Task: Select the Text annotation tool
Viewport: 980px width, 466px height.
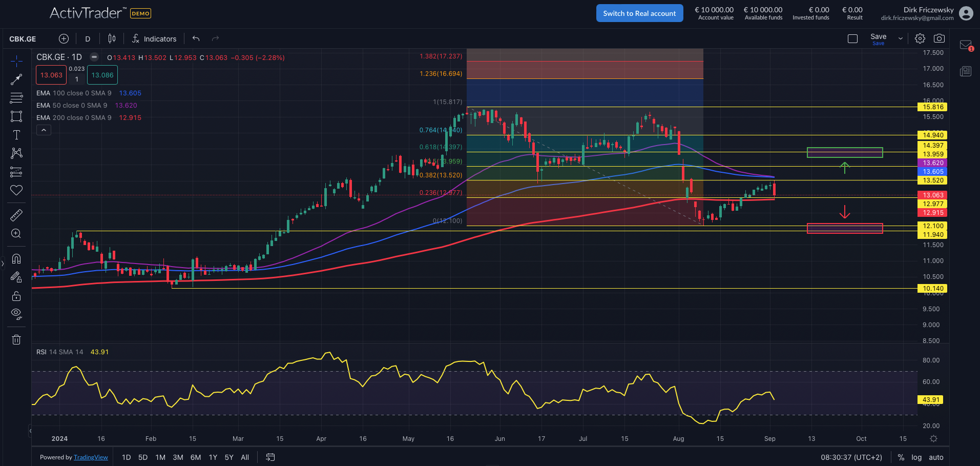Action: 16,135
